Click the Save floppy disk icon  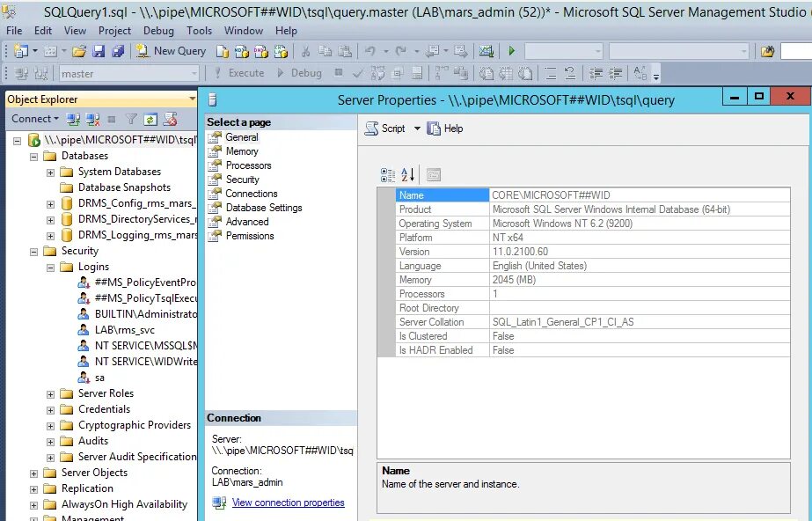tap(99, 51)
